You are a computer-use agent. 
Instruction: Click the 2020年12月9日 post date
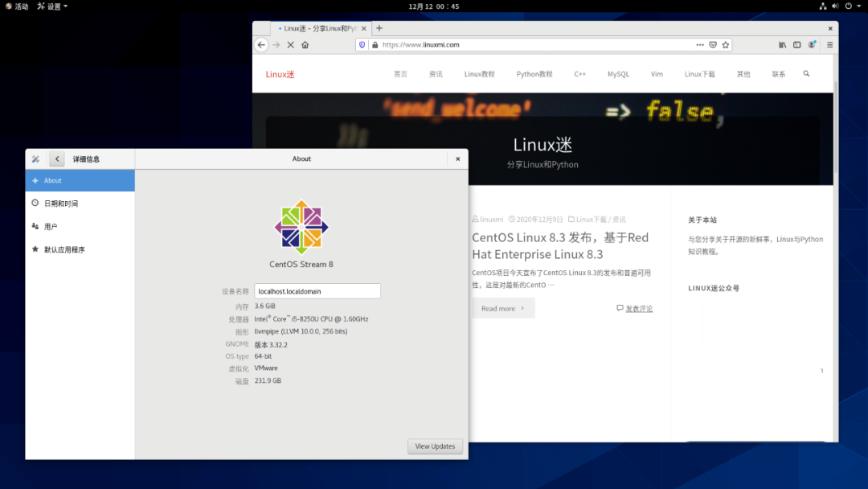(540, 220)
